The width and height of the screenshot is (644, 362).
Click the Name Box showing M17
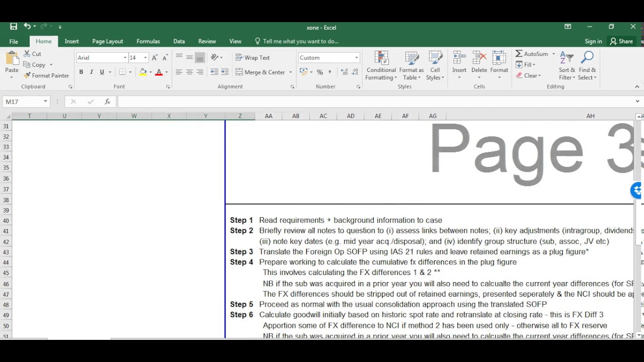coord(26,102)
